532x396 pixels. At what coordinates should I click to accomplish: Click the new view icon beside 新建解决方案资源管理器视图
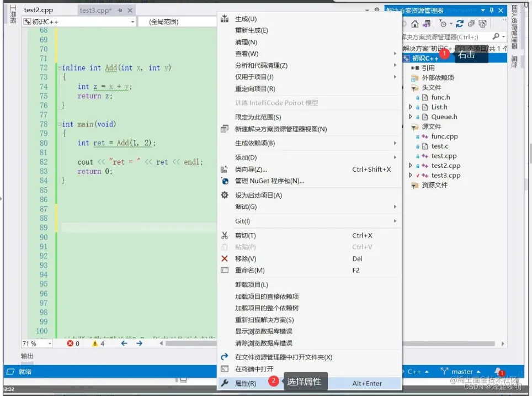coord(224,129)
